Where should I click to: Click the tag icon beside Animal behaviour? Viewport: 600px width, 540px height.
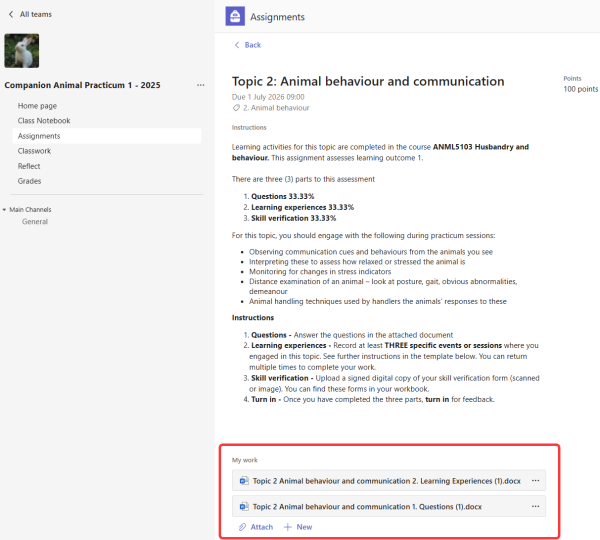tap(236, 107)
